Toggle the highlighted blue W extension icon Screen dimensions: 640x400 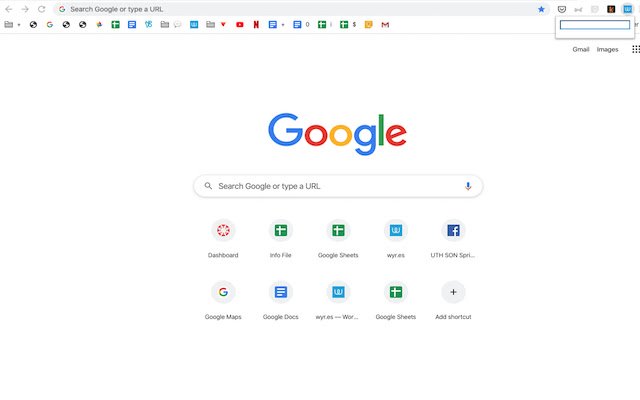click(627, 9)
